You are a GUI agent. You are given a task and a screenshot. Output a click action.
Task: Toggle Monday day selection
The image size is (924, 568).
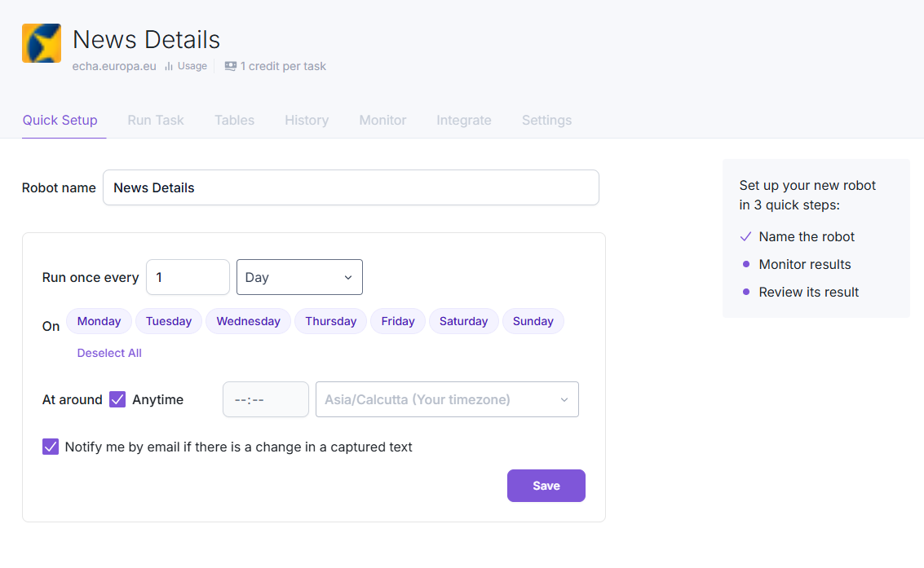tap(99, 321)
